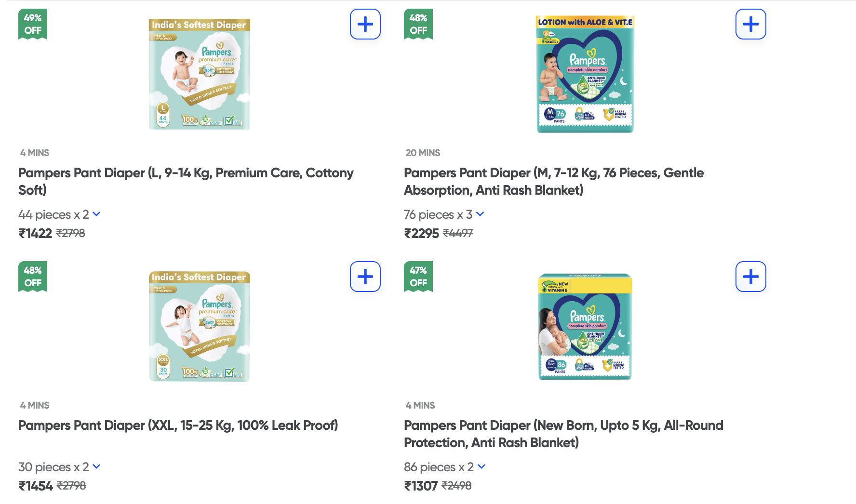This screenshot has height=504, width=856.
Task: Open Pampers XXL 100% Leak Proof title
Action: pos(178,425)
